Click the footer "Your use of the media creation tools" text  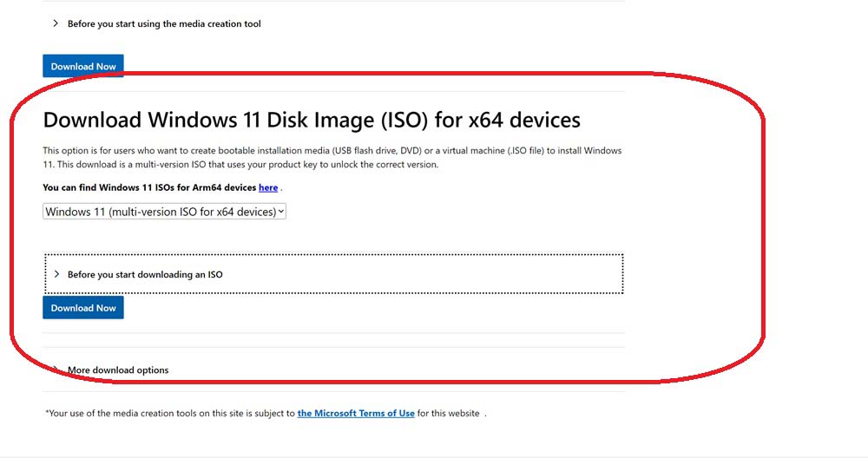click(x=171, y=414)
